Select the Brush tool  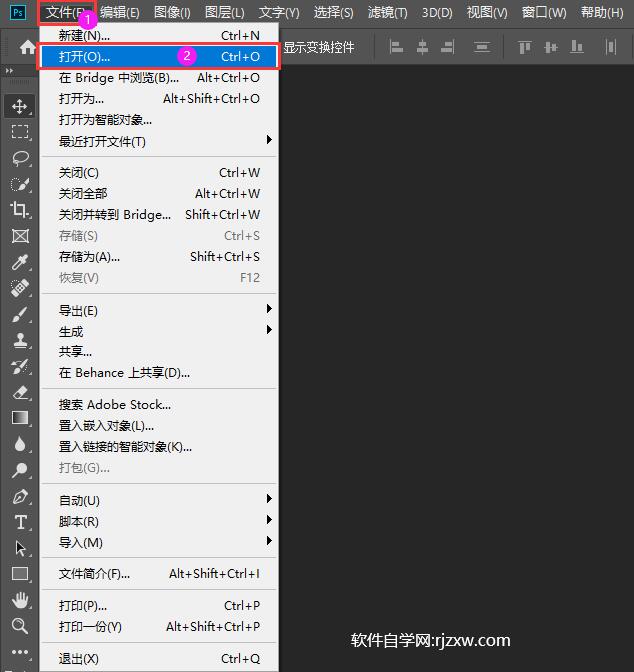tap(20, 314)
